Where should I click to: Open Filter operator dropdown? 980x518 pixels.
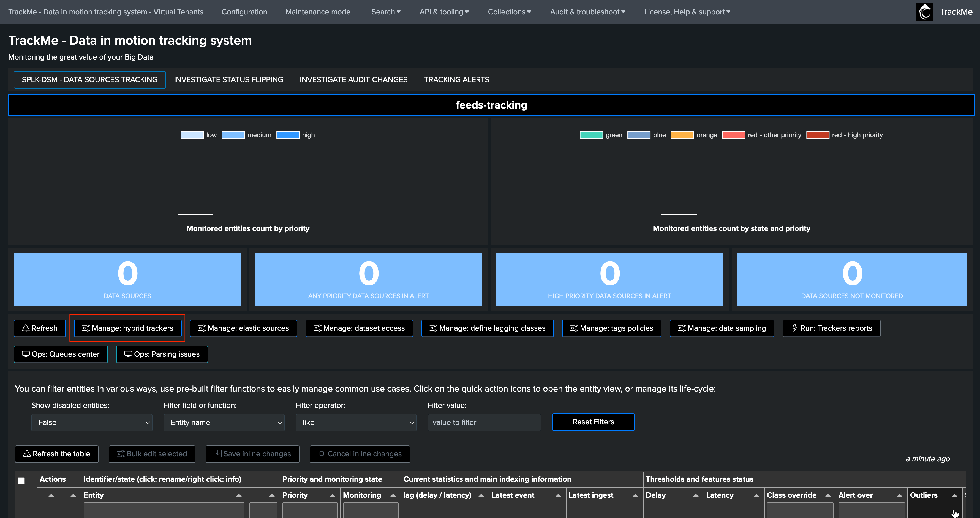click(x=356, y=422)
